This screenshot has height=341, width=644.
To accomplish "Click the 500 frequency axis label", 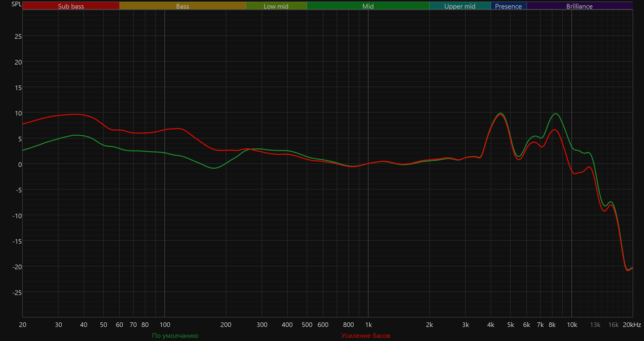I will tap(307, 325).
